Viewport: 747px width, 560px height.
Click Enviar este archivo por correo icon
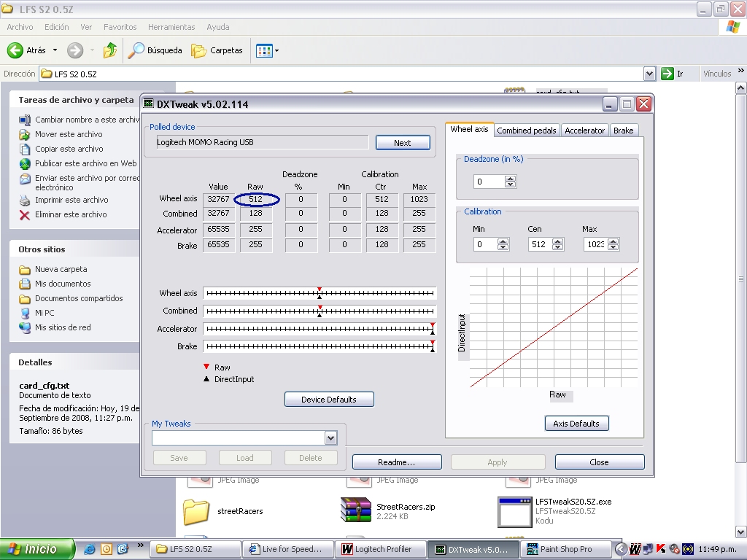coord(25,179)
